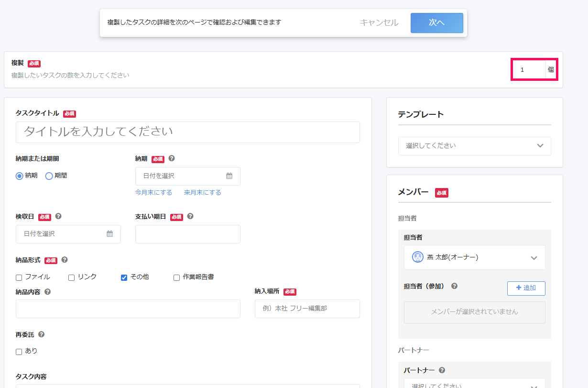Click the タスク内容 label
588x388 pixels.
tap(31, 377)
